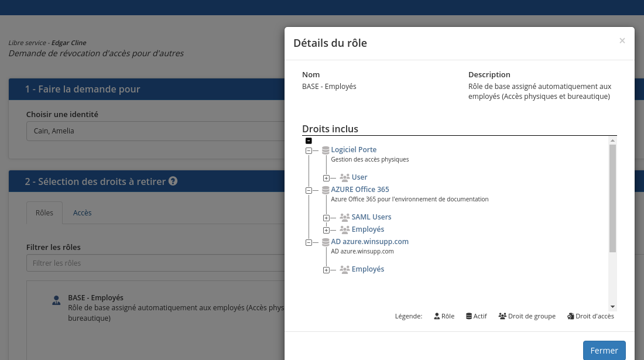Select the SAML Users tree item
Viewport: 644px width, 360px height.
371,217
